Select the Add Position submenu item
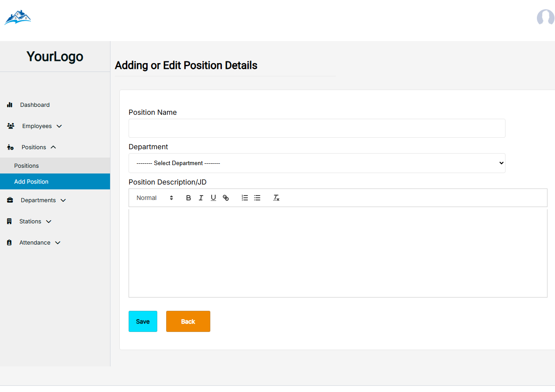555x392 pixels. point(31,181)
